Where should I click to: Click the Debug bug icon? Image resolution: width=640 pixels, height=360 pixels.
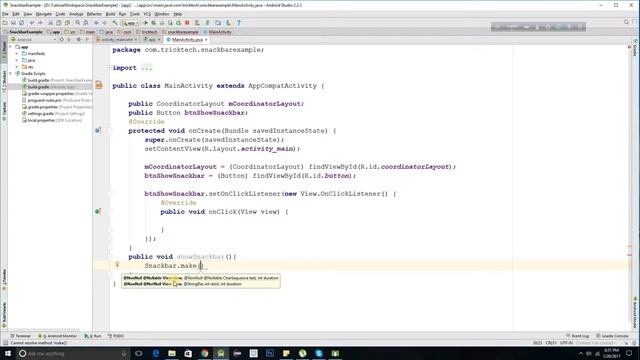click(153, 23)
